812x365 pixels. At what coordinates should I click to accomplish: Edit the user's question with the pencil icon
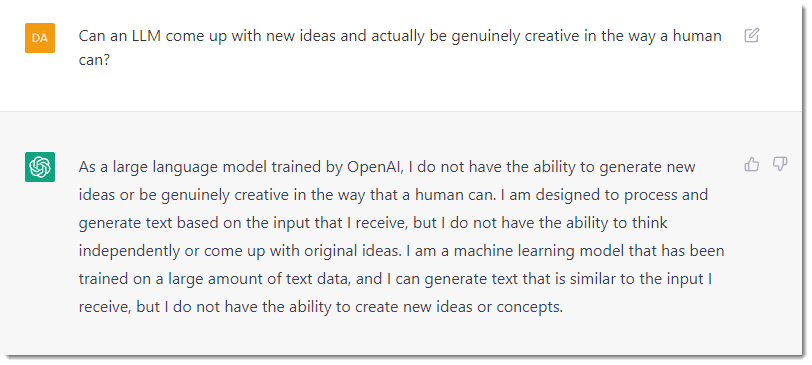pyautogui.click(x=751, y=35)
